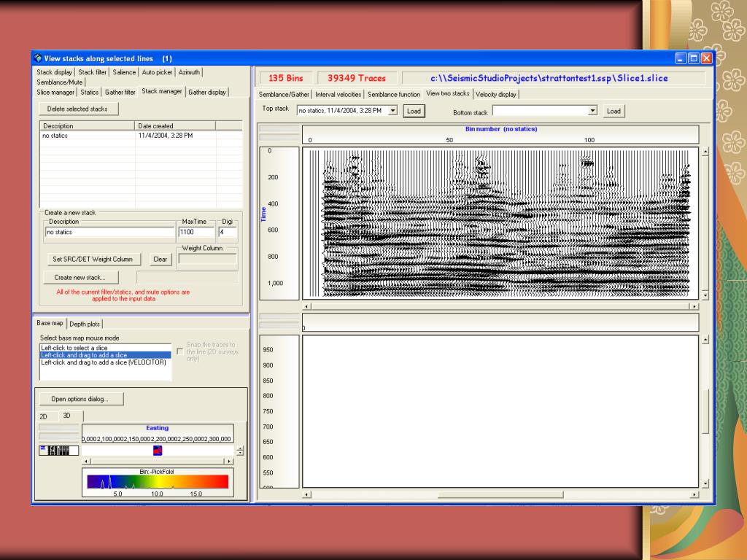747x560 pixels.
Task: Select the 'no statics' stack row
Action: 141,136
